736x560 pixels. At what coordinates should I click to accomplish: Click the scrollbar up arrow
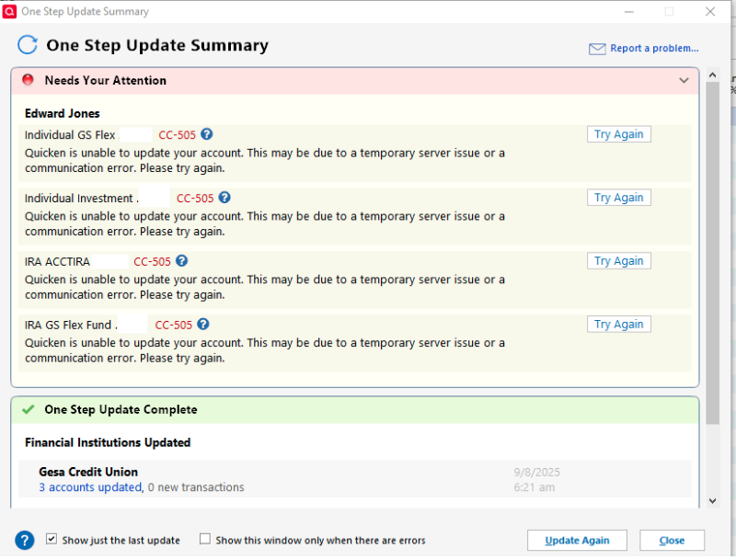(x=712, y=75)
